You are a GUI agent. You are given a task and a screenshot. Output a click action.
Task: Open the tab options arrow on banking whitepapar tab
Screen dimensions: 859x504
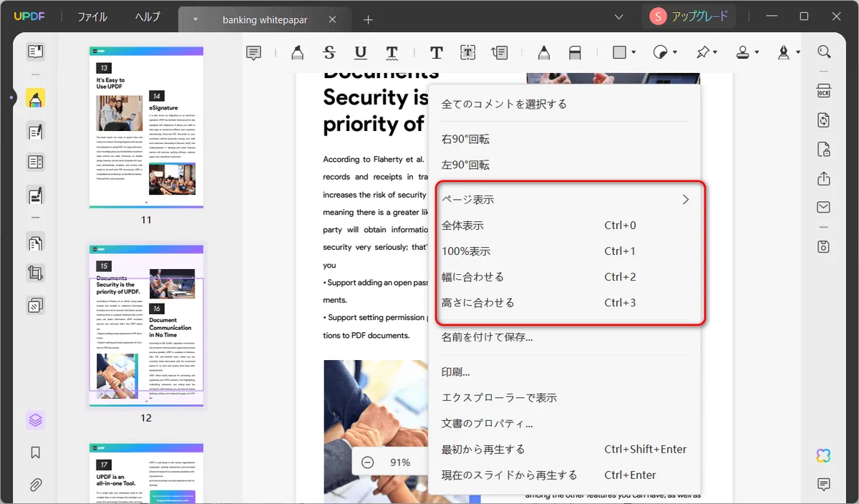coord(195,20)
